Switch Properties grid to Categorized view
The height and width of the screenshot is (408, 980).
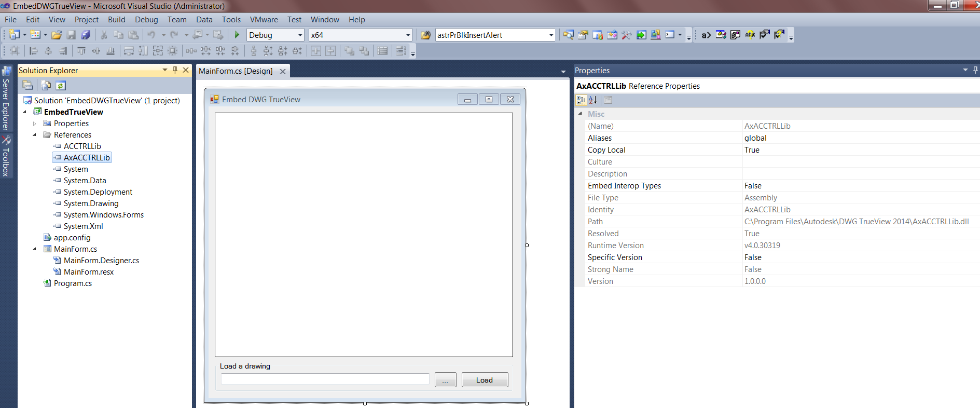point(581,100)
